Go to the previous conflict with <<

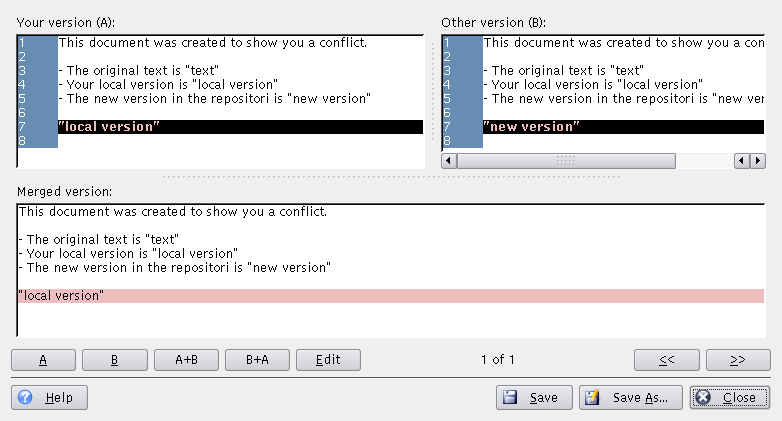pos(667,360)
